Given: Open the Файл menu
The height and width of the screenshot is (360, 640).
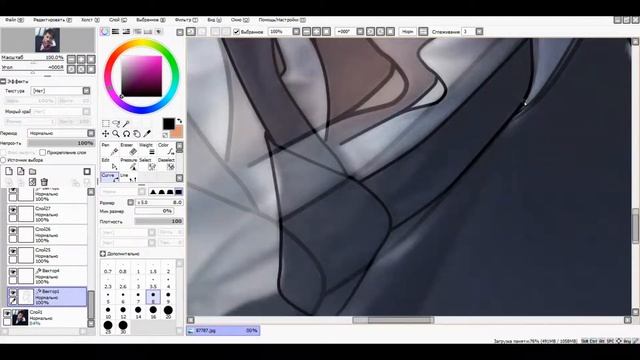Looking at the screenshot, I should (14, 20).
